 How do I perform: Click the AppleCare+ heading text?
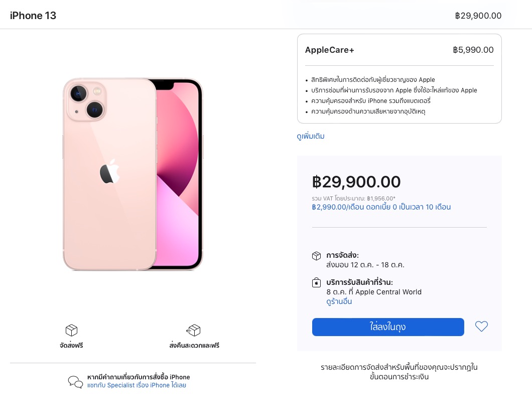point(330,50)
